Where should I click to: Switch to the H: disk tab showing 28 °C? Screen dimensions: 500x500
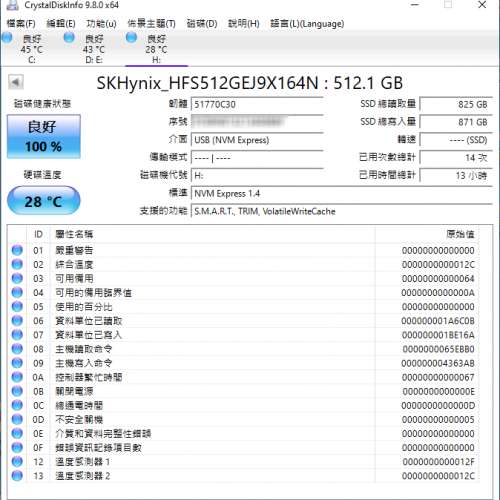coord(156,49)
